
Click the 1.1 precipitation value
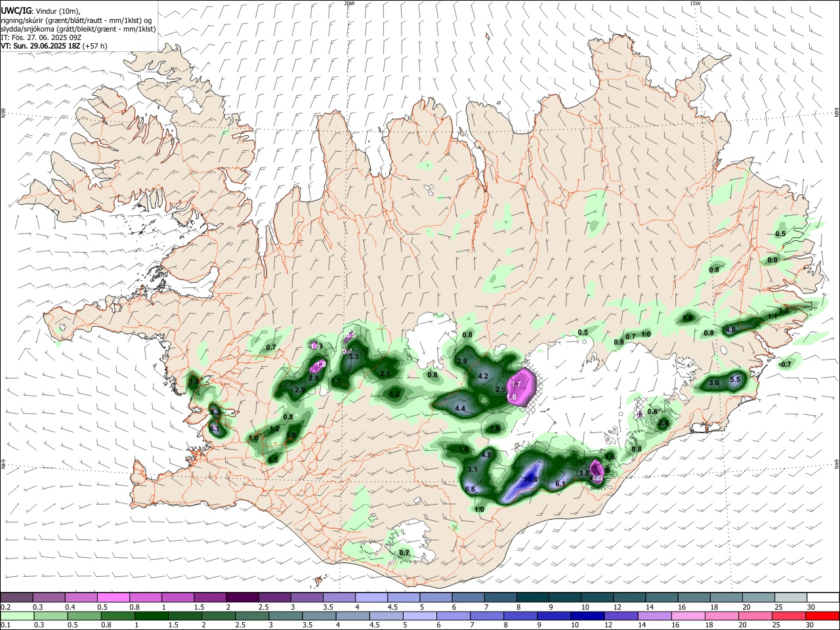tap(772, 316)
